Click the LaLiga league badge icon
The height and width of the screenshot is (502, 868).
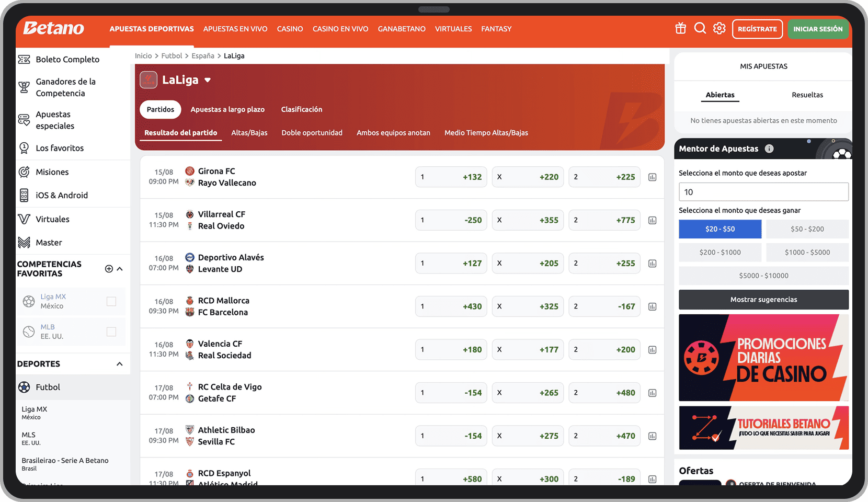coord(149,80)
